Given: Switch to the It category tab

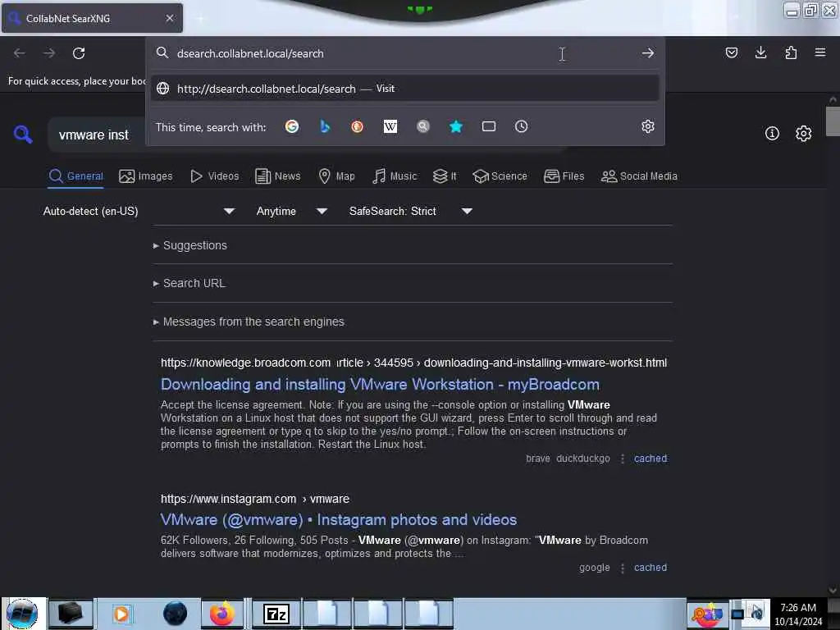Looking at the screenshot, I should [x=445, y=176].
